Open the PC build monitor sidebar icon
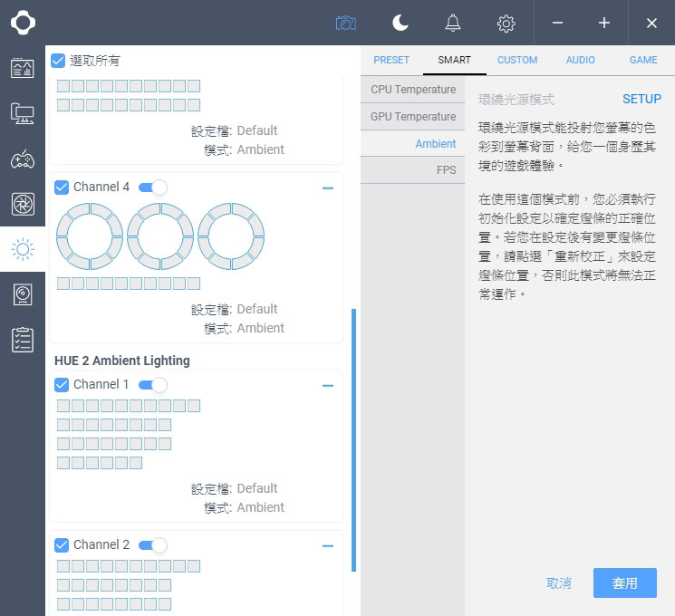 [x=23, y=113]
